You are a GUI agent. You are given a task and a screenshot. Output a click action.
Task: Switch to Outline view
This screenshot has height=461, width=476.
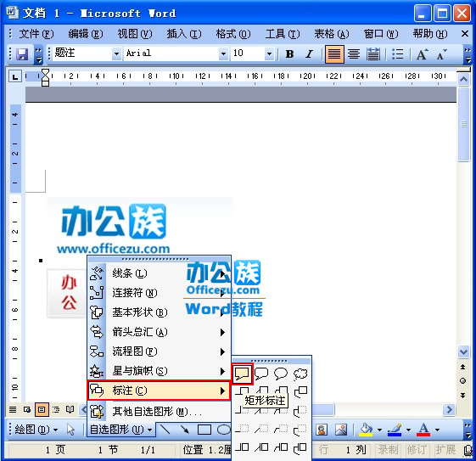pos(56,410)
